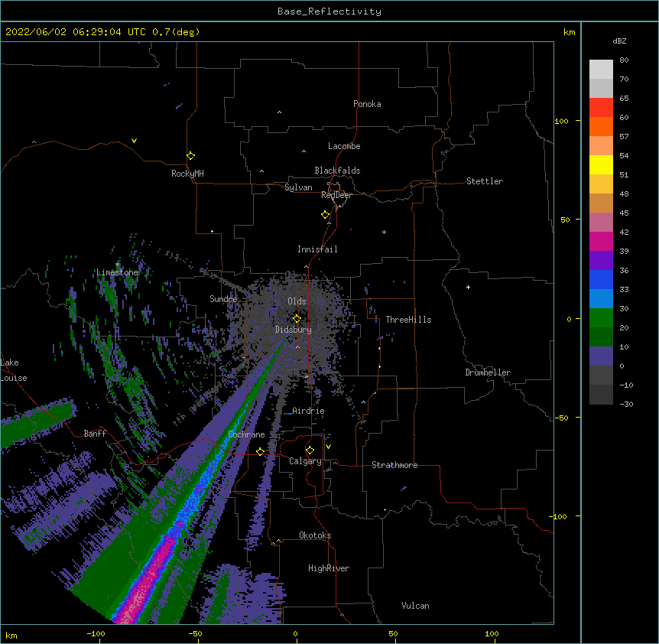Click the white caret marker west of Ponoka
The image size is (659, 644).
279,112
